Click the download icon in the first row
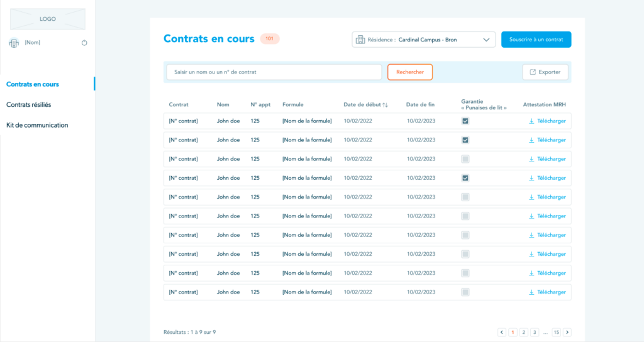This screenshot has height=342, width=644. [x=531, y=121]
